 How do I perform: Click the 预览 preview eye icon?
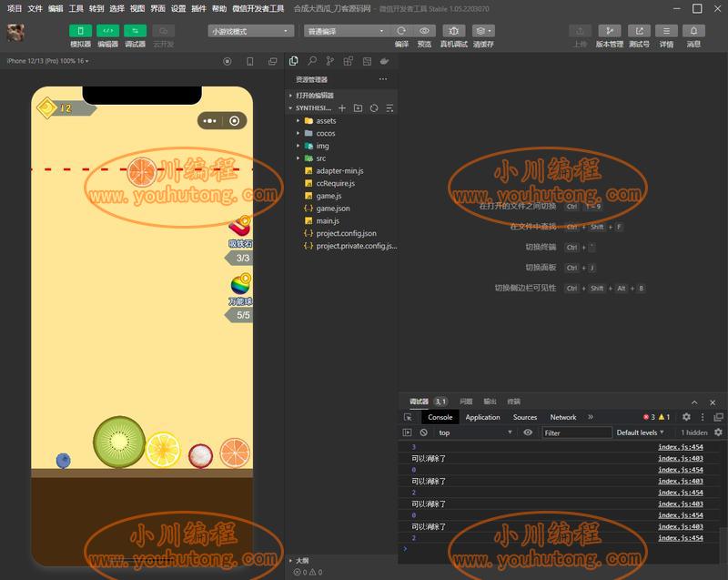424,31
